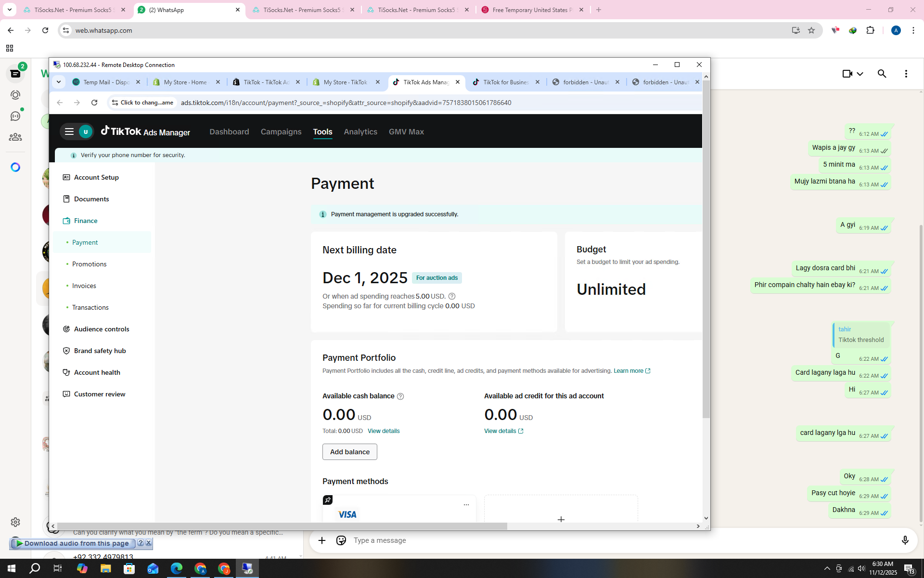Bookmark this page with the star icon
Viewport: 924px width, 578px height.
(x=811, y=30)
